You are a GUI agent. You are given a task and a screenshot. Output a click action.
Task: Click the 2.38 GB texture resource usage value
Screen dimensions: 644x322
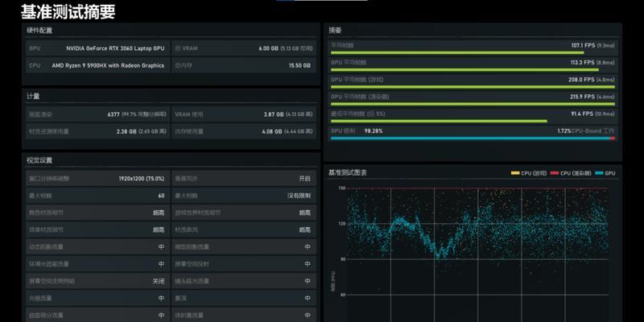pos(126,132)
